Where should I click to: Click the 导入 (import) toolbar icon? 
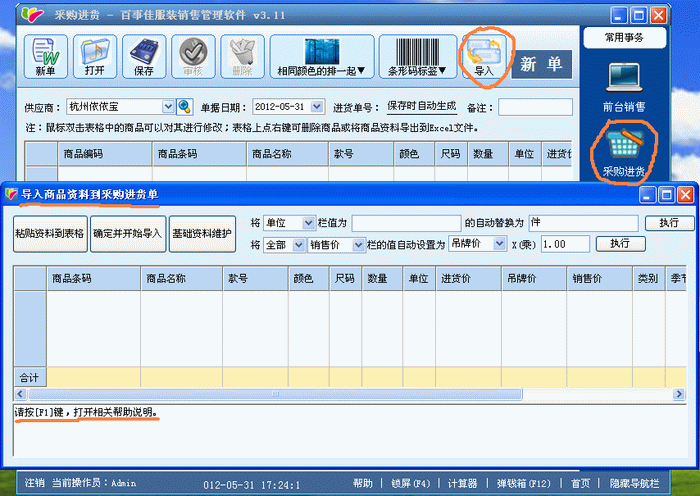[x=485, y=57]
